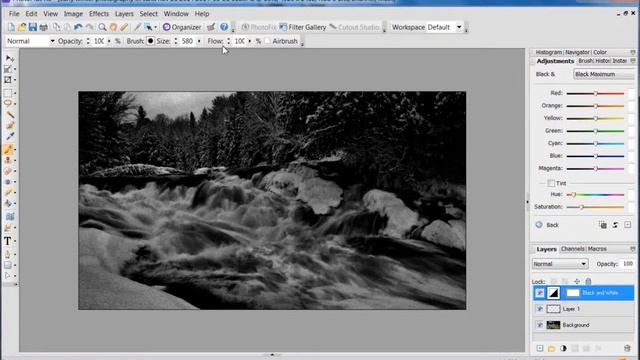
Task: Enable the Tint checkbox
Action: (x=551, y=183)
